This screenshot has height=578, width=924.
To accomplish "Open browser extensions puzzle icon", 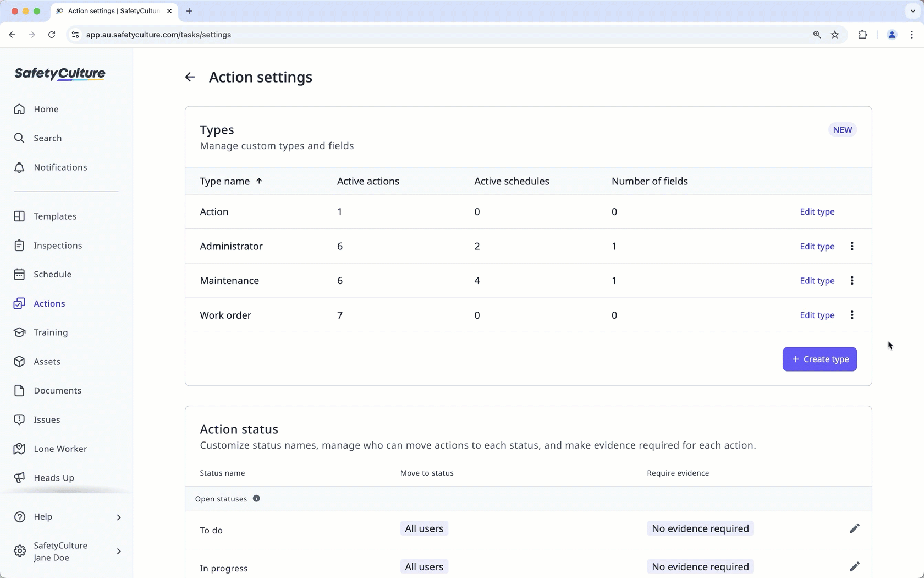I will [862, 35].
